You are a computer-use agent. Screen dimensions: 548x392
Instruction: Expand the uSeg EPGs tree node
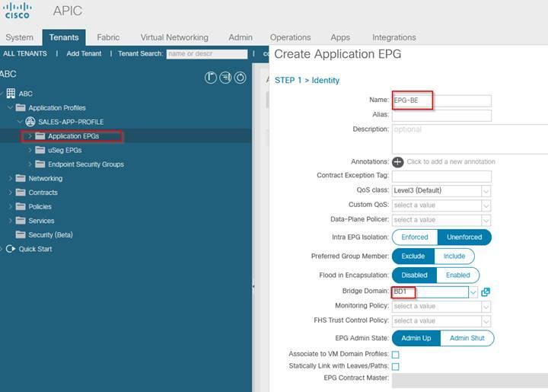pyautogui.click(x=30, y=150)
